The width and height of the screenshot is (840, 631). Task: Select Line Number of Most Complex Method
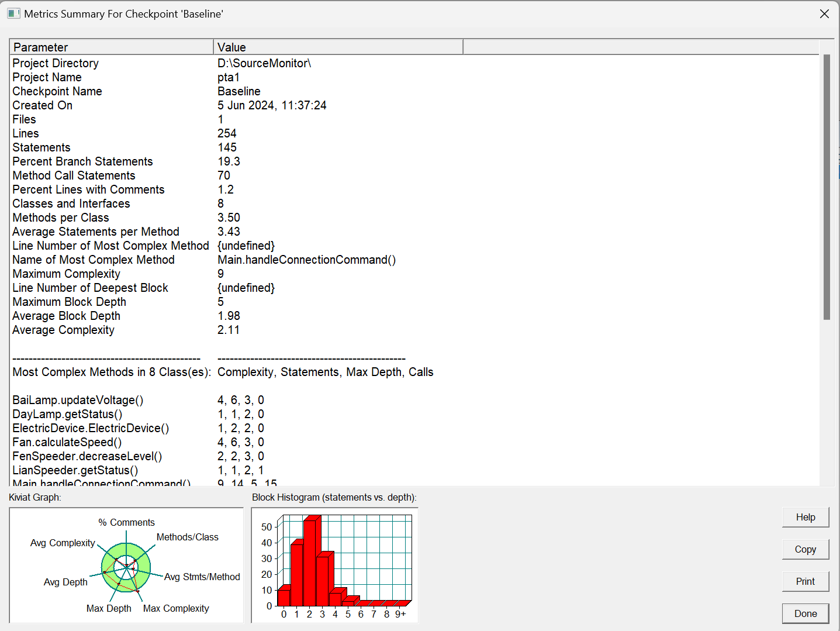pos(414,246)
